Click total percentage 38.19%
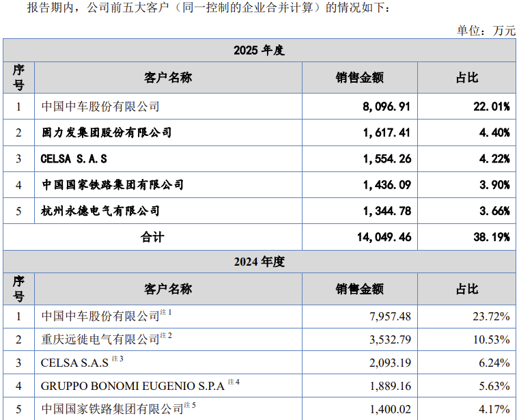The width and height of the screenshot is (519, 420). [492, 237]
